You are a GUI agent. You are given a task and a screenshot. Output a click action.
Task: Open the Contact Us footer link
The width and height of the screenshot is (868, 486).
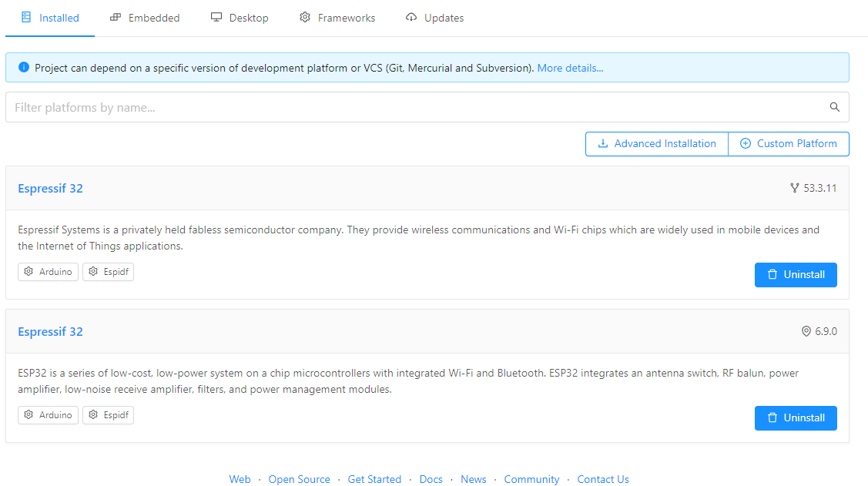(603, 479)
